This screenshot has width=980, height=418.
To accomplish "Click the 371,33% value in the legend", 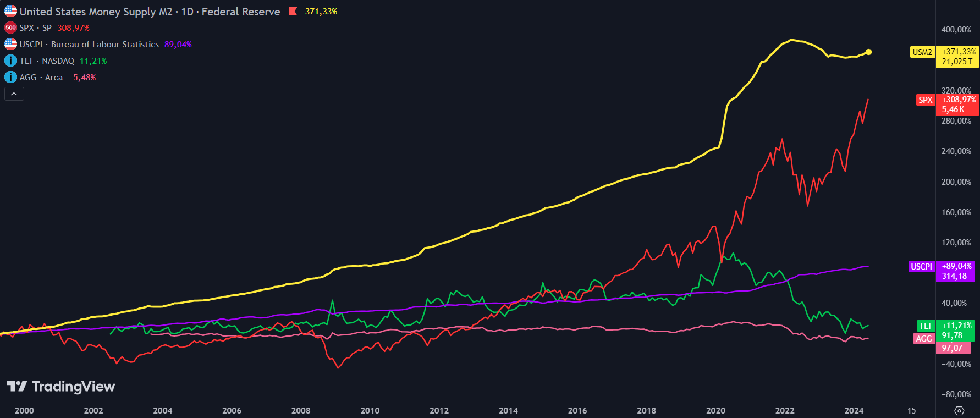I will [321, 12].
